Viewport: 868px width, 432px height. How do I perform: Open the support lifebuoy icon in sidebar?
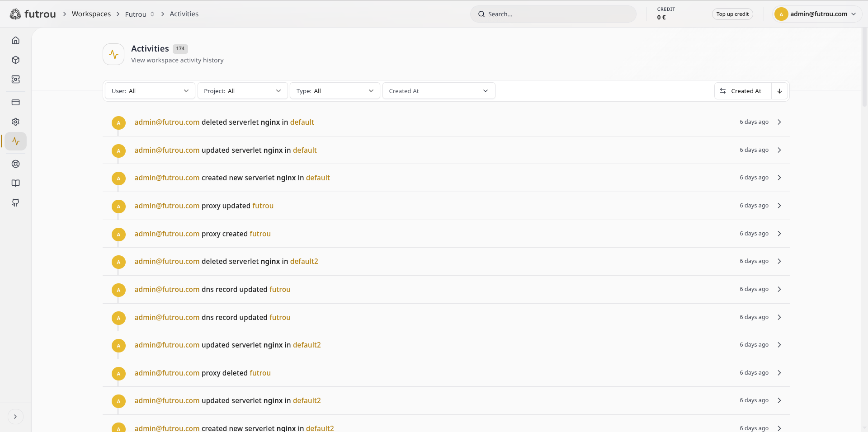16,164
